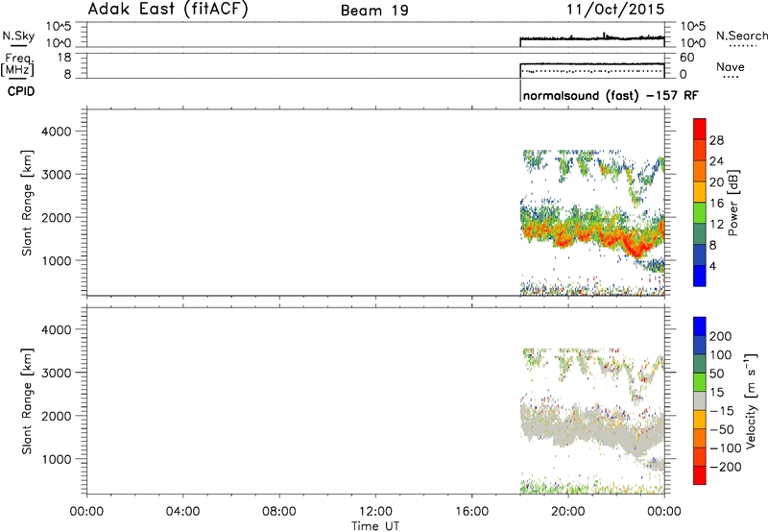Click the 'N.Search' legend label

(742, 36)
